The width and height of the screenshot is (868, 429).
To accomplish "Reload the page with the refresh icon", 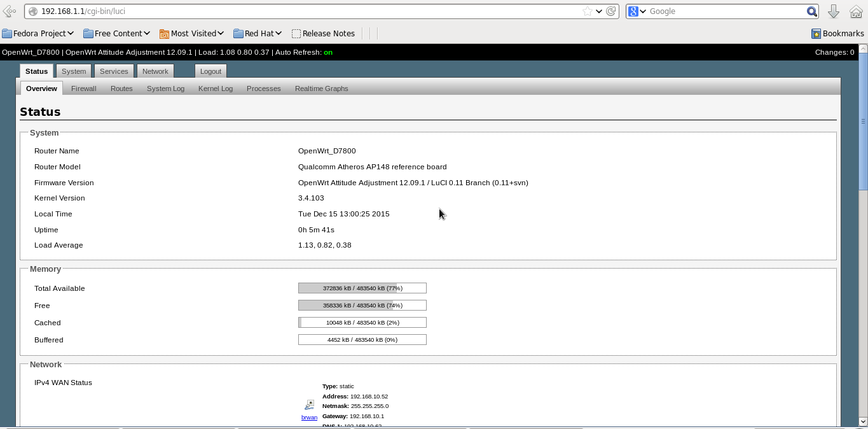I will pyautogui.click(x=611, y=11).
